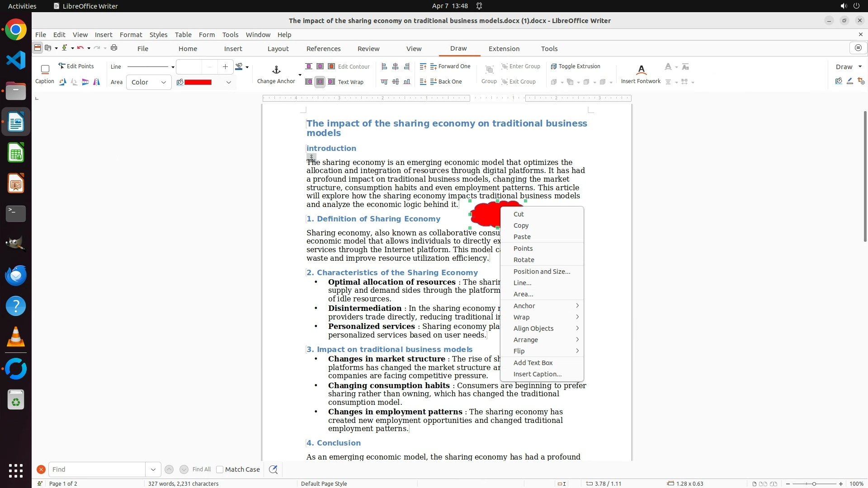This screenshot has width=868, height=488.
Task: Click the red fill color swatch
Action: [198, 82]
